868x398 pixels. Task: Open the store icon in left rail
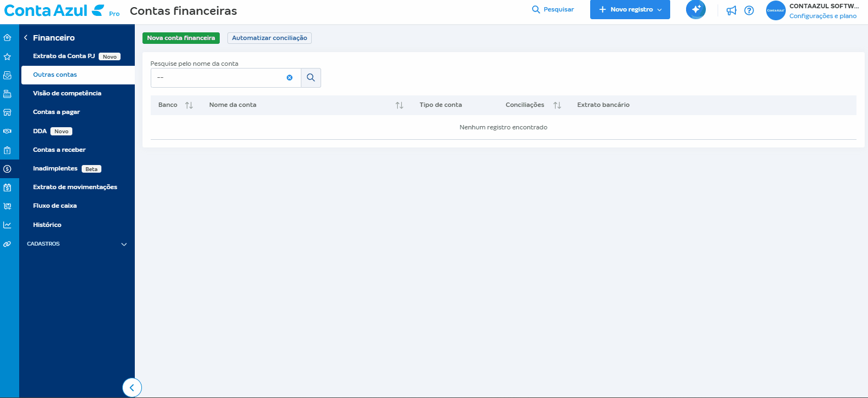7,112
